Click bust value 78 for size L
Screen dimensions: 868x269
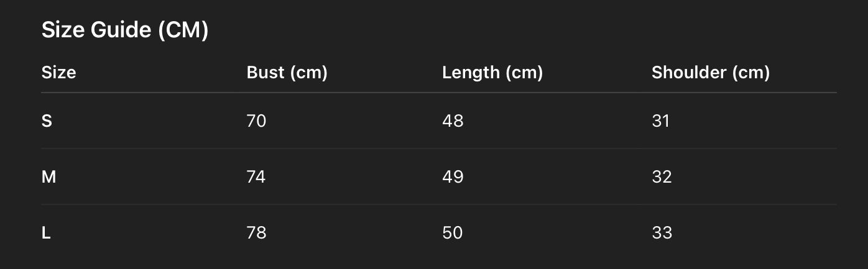(x=256, y=233)
